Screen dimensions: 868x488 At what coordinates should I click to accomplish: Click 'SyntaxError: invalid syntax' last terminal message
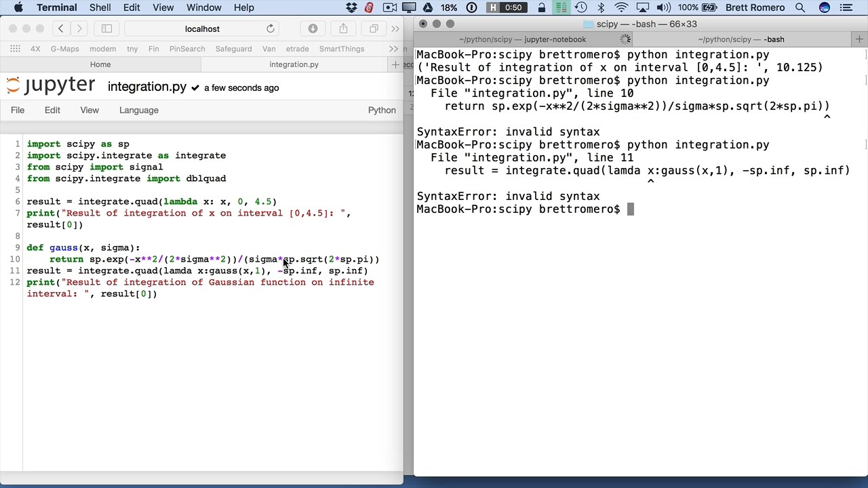[508, 196]
